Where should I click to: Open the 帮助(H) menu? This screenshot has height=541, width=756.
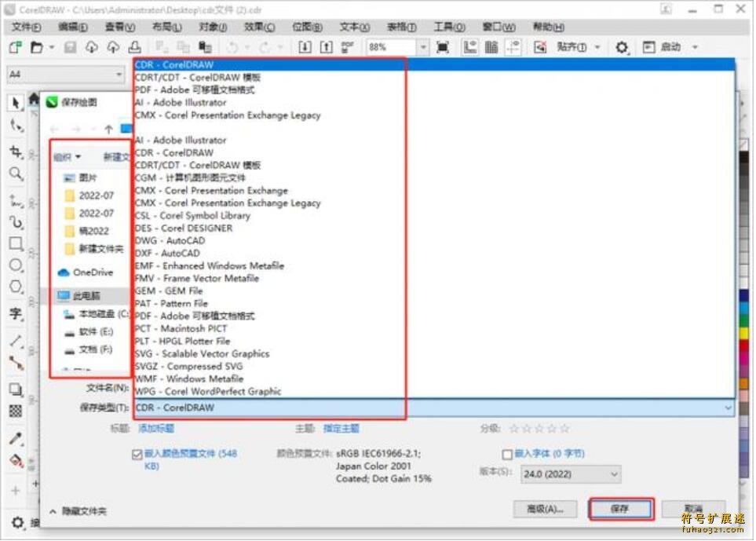(x=549, y=27)
